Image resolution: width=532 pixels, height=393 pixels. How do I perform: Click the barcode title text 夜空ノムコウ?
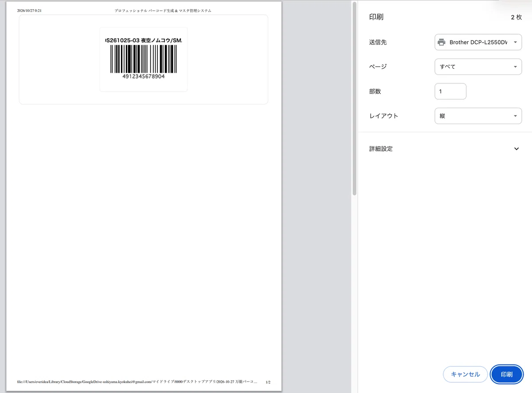coord(156,40)
